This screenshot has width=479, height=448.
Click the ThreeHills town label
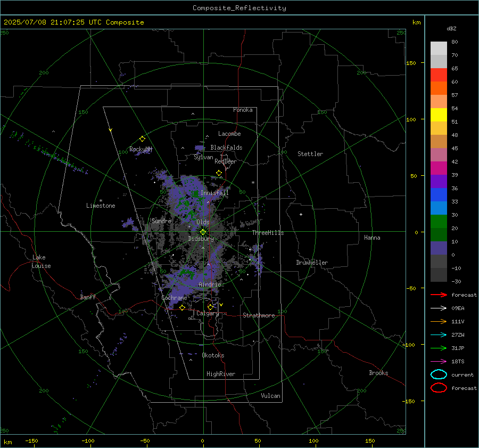tap(268, 233)
